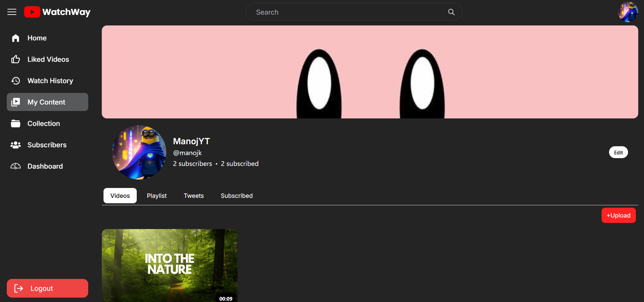Image resolution: width=644 pixels, height=302 pixels.
Task: Click the Collection folder icon
Action: coord(16,124)
